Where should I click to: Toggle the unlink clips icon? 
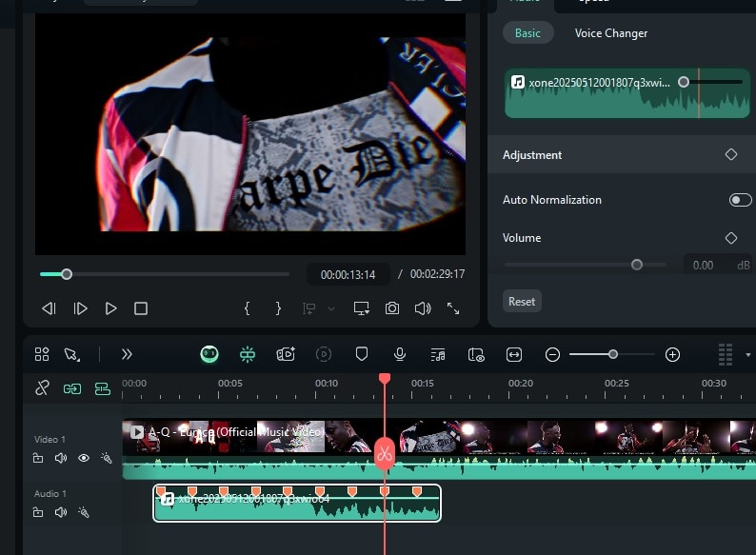coord(43,388)
